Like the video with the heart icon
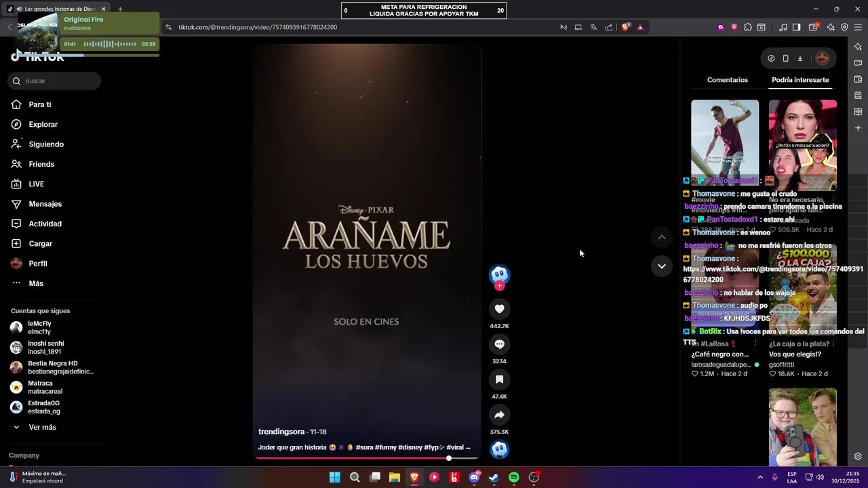 499,309
